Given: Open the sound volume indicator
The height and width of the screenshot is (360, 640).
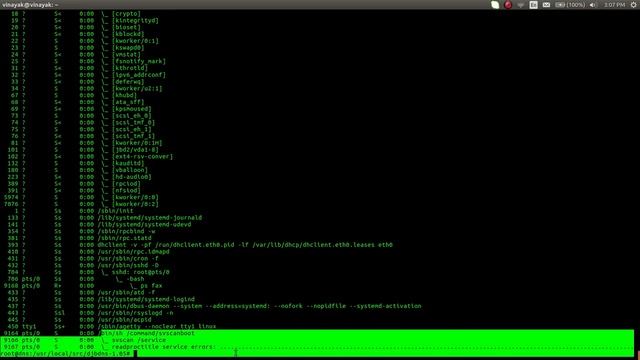Looking at the screenshot, I should tap(593, 5).
